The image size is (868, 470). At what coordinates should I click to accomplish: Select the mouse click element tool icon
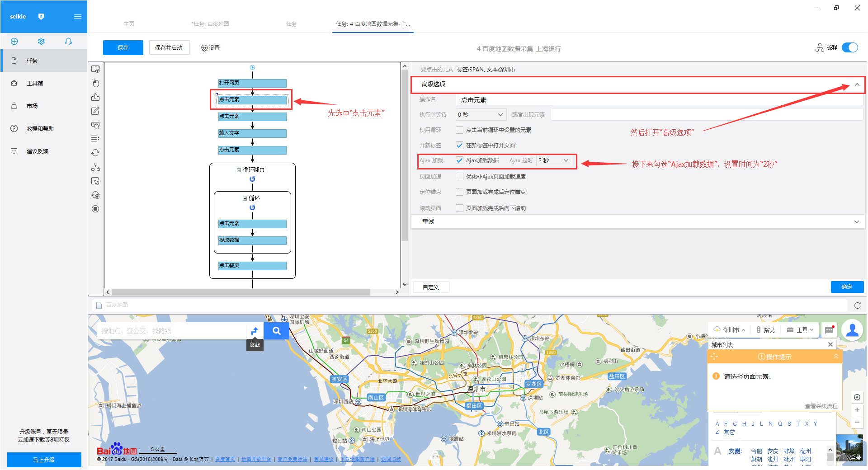(x=95, y=83)
